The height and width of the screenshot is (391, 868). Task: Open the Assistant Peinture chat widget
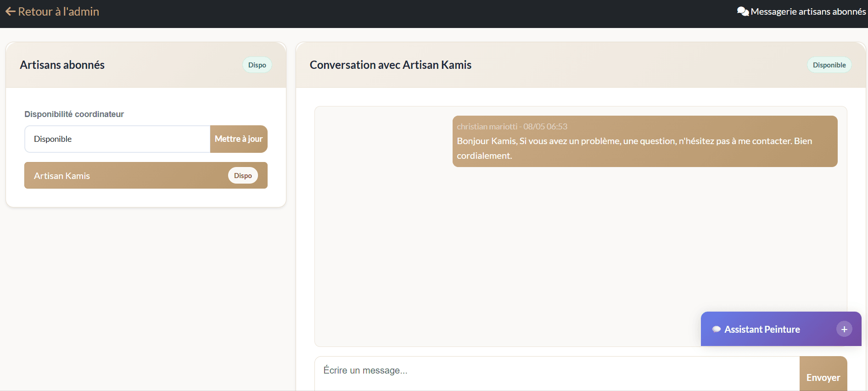(781, 329)
